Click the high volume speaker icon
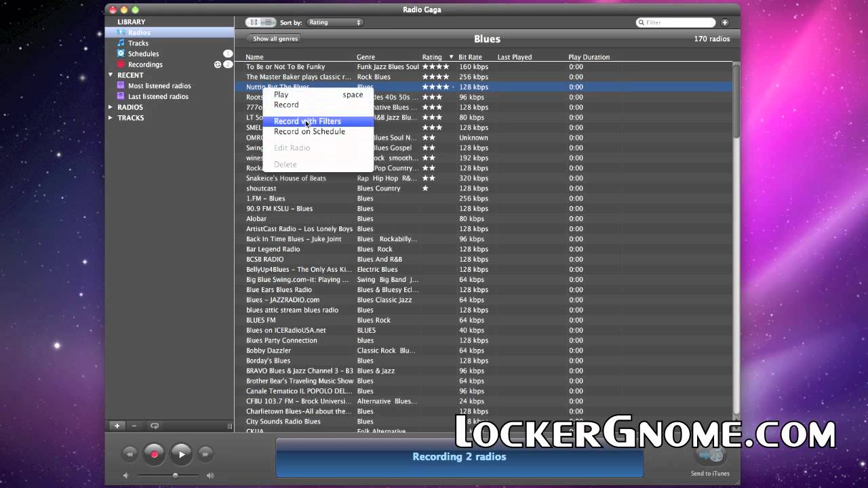Viewport: 868px width, 488px height. click(x=210, y=476)
